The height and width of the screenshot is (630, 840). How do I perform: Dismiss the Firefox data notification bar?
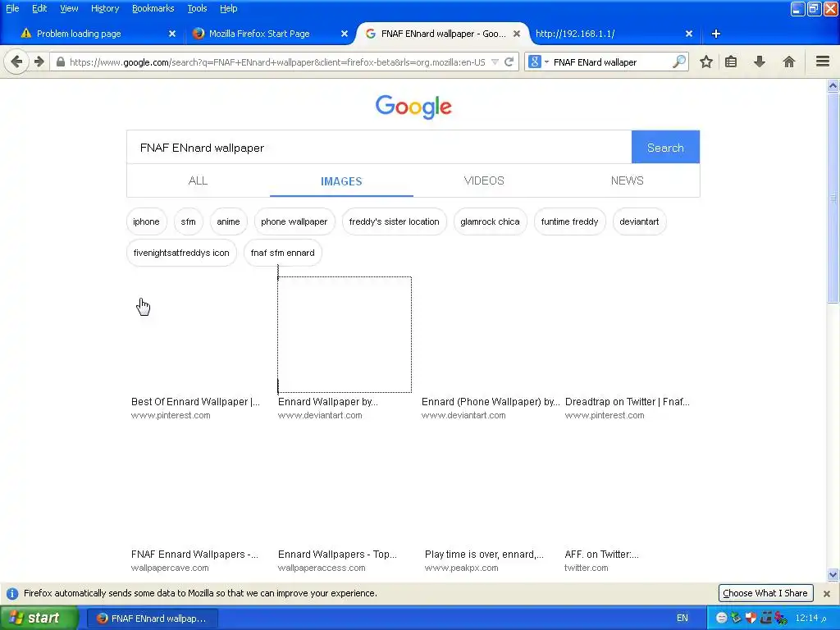(827, 594)
